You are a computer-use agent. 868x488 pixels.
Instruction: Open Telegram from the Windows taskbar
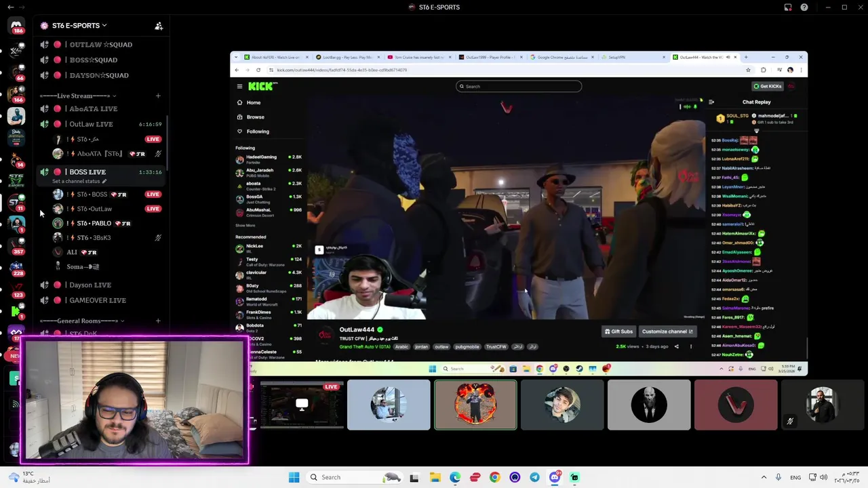tap(534, 477)
